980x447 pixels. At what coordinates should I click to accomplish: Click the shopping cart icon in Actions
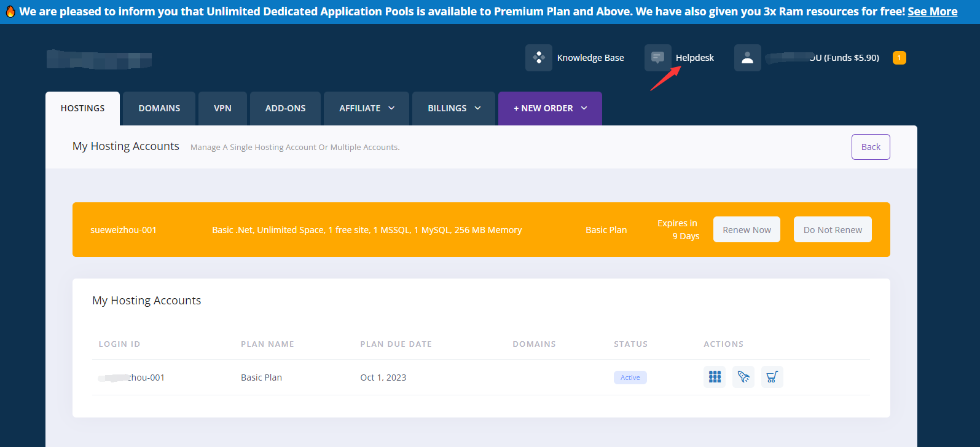pyautogui.click(x=772, y=377)
